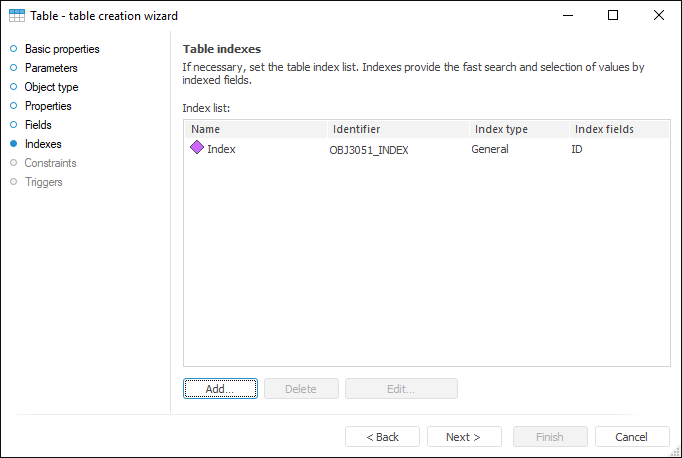Switch to the Properties step

click(x=47, y=106)
